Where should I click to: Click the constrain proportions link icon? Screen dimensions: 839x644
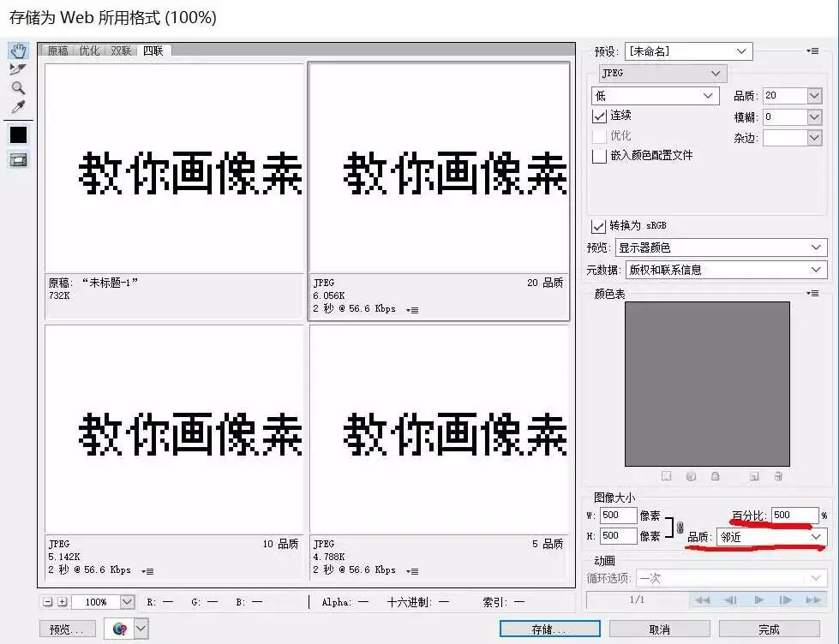tap(680, 528)
